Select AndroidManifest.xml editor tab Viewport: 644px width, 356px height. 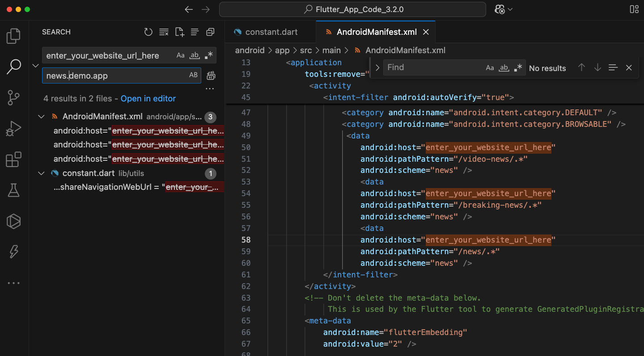tap(377, 32)
